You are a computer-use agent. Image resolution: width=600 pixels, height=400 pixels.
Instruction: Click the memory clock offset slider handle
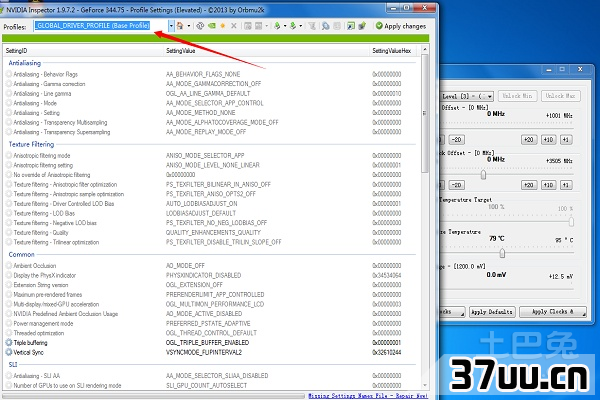click(483, 175)
